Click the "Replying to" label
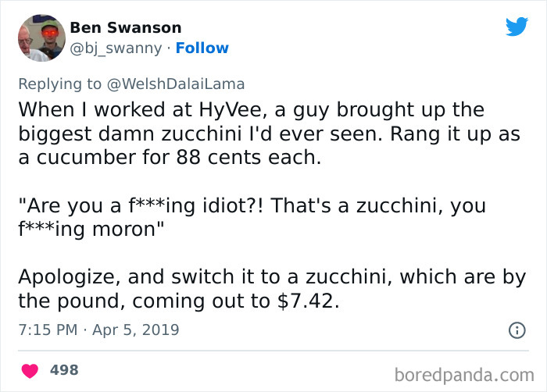547x392 pixels. [x=59, y=84]
